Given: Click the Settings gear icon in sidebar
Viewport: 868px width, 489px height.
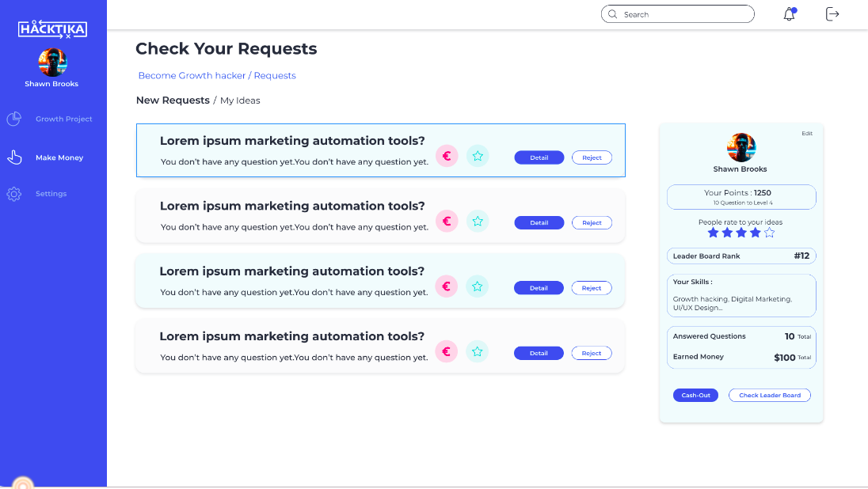Looking at the screenshot, I should pos(14,194).
